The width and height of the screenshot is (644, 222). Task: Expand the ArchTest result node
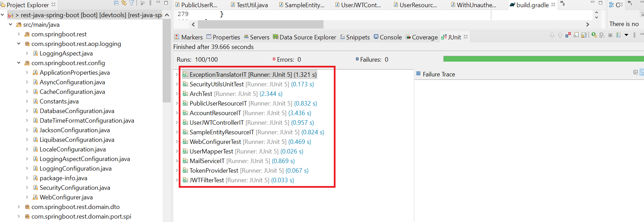click(177, 94)
